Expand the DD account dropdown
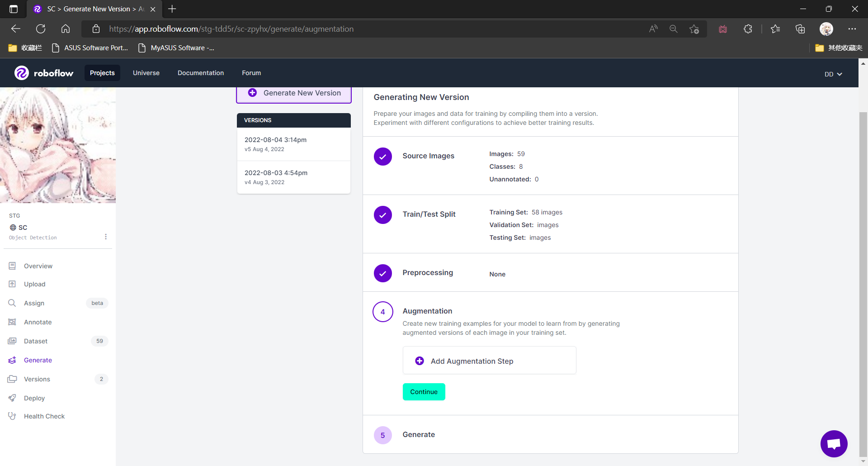Image resolution: width=868 pixels, height=466 pixels. 833,74
